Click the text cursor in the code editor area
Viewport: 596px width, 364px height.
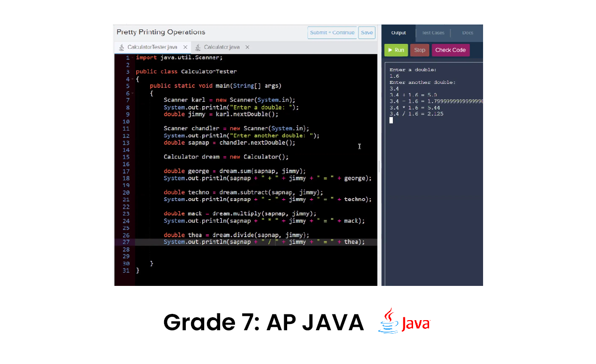click(x=359, y=146)
